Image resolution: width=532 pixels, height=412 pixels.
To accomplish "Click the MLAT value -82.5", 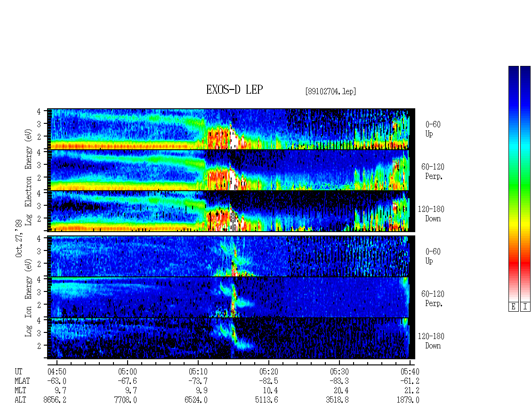I will point(268,381).
